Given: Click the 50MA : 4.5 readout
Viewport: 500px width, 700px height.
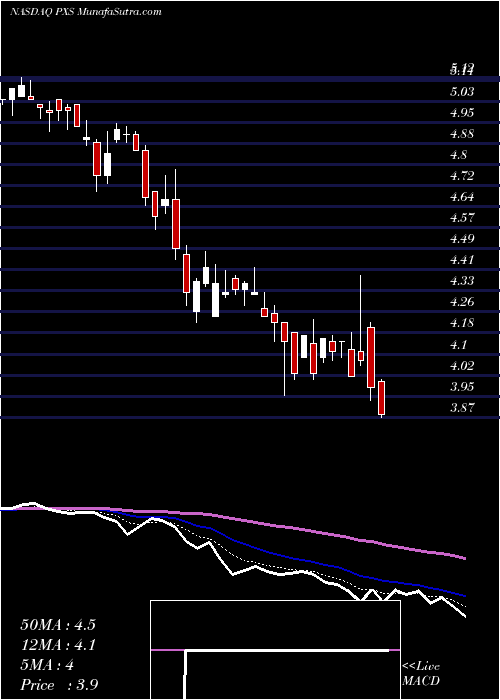Looking at the screenshot, I should tap(58, 625).
